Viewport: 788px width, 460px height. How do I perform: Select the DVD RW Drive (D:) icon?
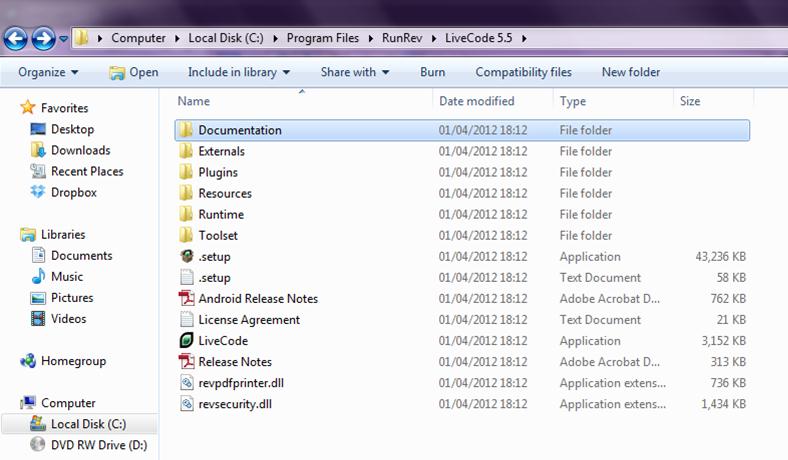(38, 445)
